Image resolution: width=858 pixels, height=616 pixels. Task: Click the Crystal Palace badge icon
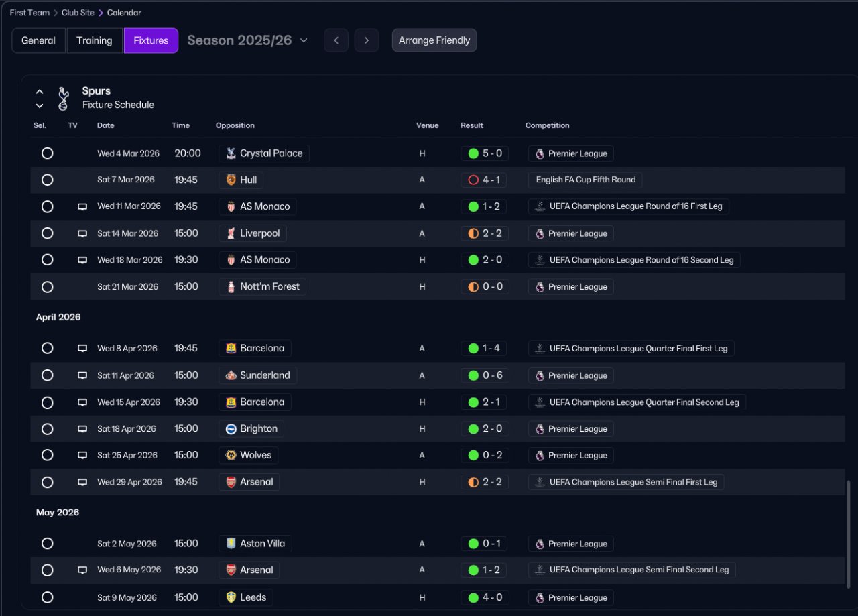pyautogui.click(x=231, y=153)
